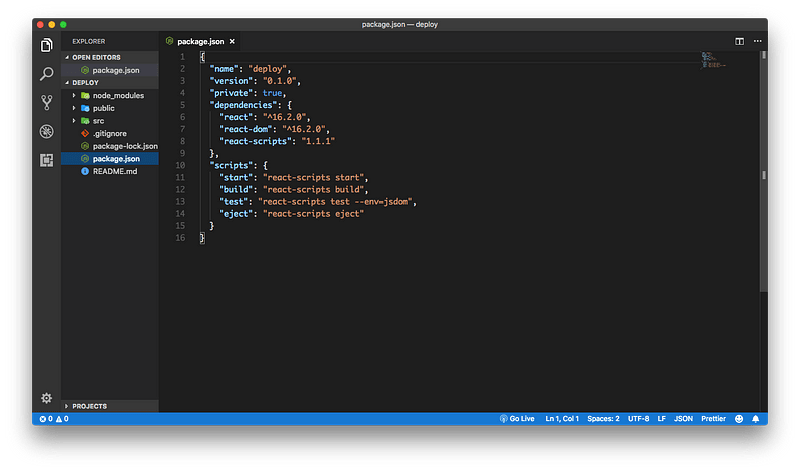Click Prettier in the status bar
The image size is (800, 471).
(713, 418)
